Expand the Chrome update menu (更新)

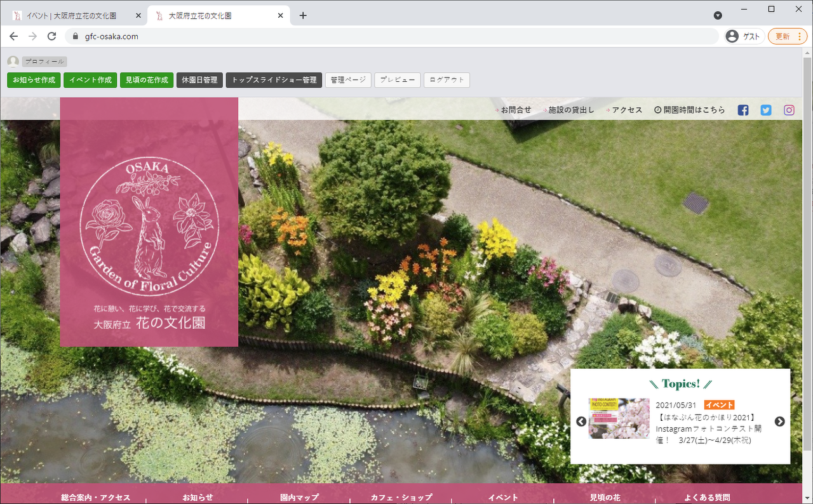point(788,36)
